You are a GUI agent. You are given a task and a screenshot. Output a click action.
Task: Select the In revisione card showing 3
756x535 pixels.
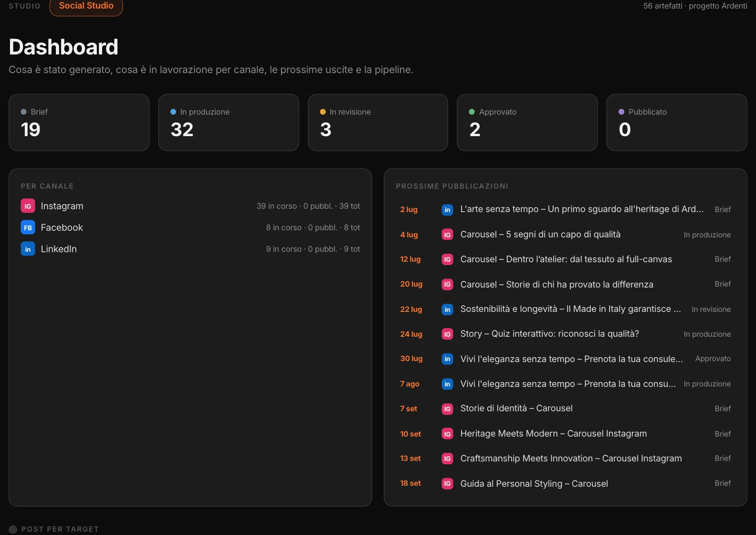point(378,122)
